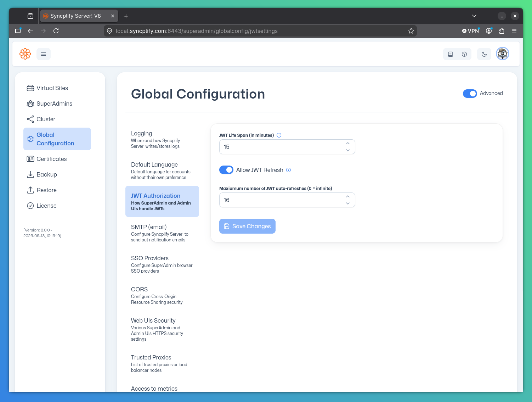The width and height of the screenshot is (532, 402).
Task: Disable the Allow JWT Refresh switch
Action: (226, 170)
